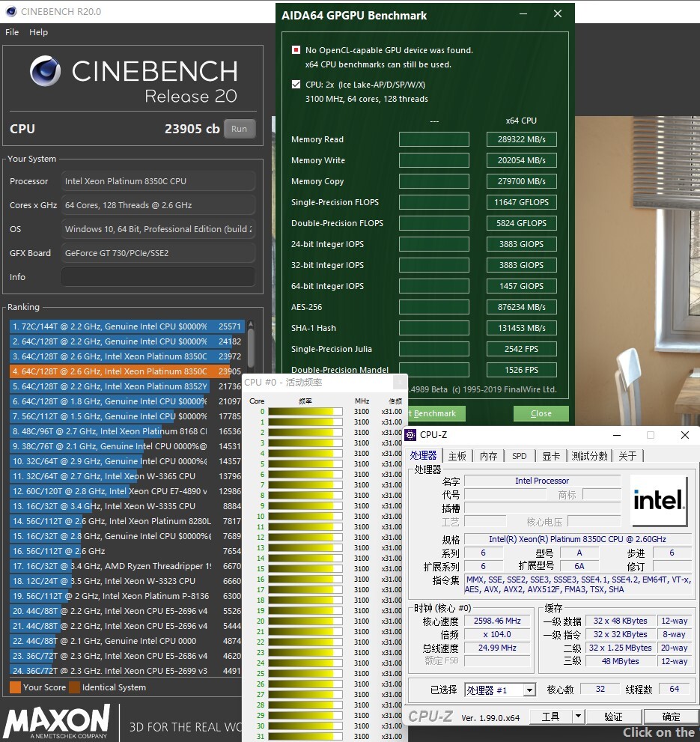The width and height of the screenshot is (700, 742).
Task: Open the Help menu in Cinebench
Action: (x=38, y=32)
